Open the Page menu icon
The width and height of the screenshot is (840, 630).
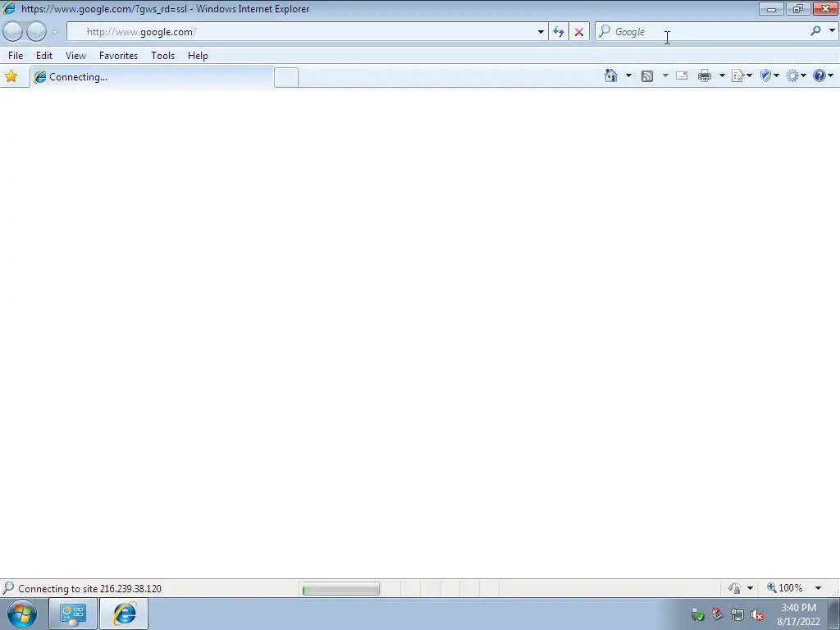point(742,76)
